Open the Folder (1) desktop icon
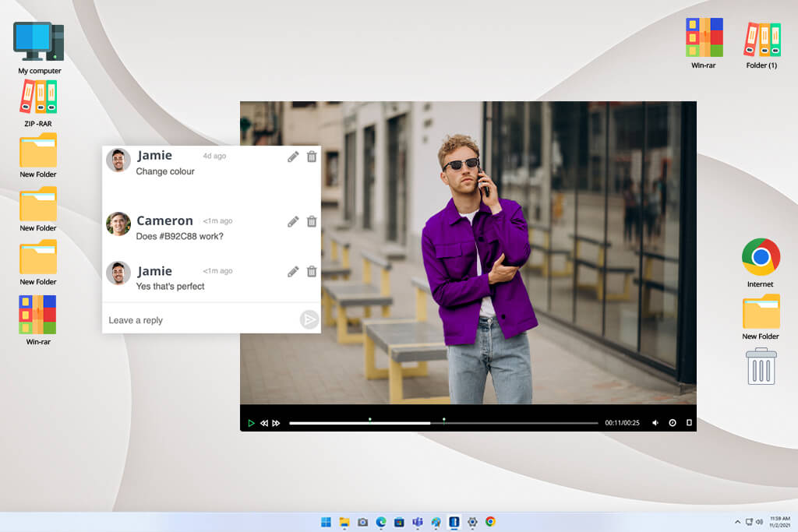This screenshot has width=798, height=532. pyautogui.click(x=762, y=44)
